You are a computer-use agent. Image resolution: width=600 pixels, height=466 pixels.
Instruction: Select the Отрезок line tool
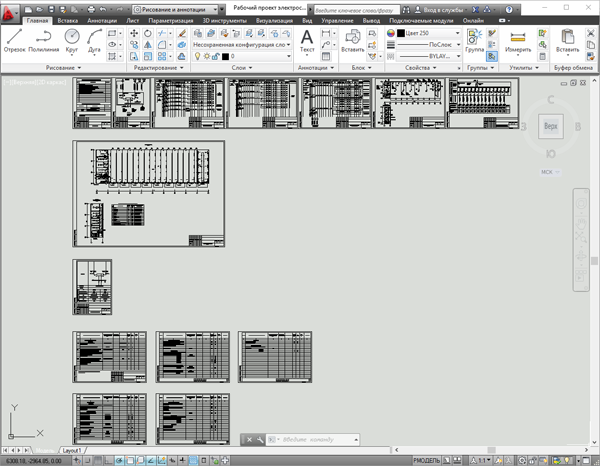click(x=15, y=41)
